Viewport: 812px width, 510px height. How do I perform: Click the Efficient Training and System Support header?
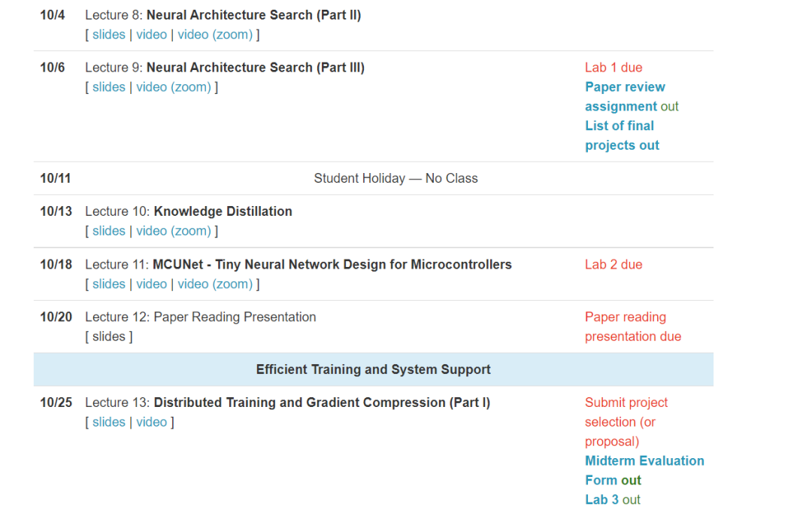pyautogui.click(x=373, y=369)
